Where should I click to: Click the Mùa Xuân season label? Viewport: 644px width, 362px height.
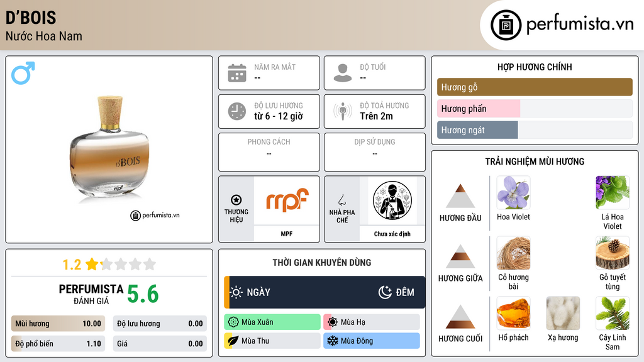[257, 322]
